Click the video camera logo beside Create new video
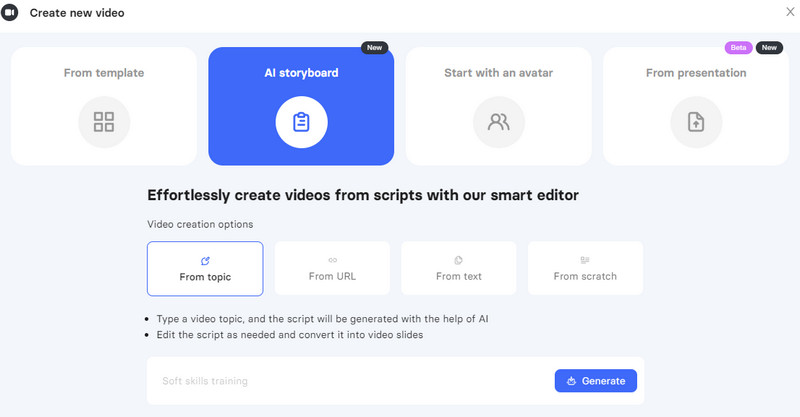The image size is (800, 417). [10, 13]
